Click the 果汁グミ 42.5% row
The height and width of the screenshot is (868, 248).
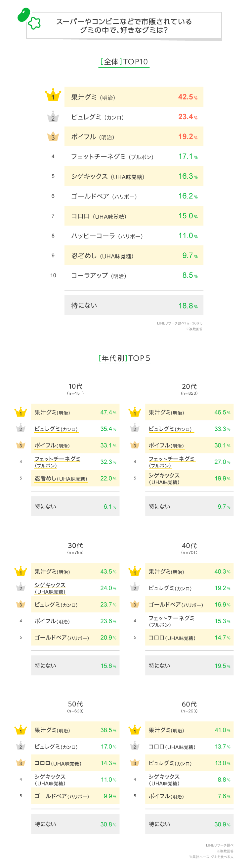[134, 97]
